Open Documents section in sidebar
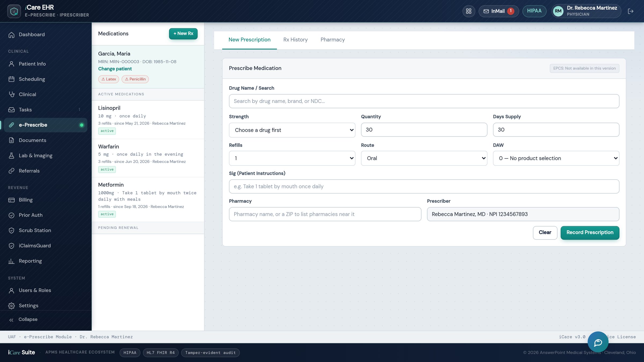This screenshot has height=362, width=644. pos(46,140)
